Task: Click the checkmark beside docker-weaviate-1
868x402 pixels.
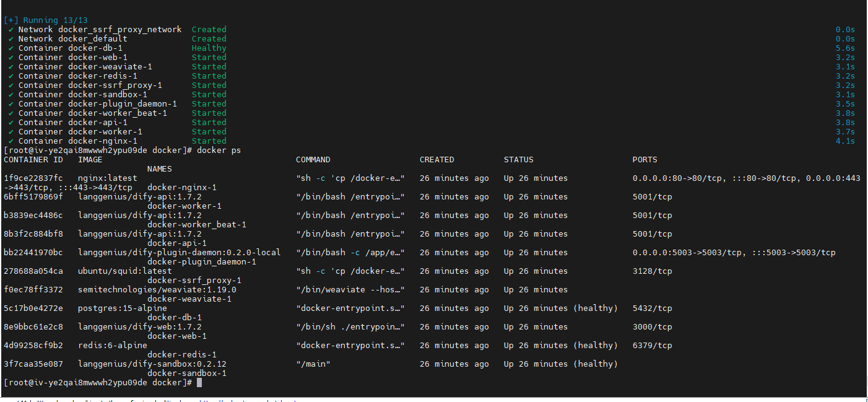Action: pos(11,66)
